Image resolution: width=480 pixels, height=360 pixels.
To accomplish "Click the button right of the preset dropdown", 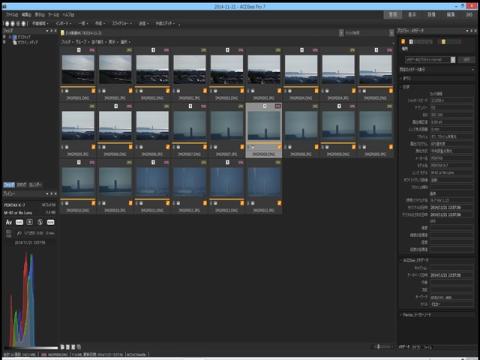I will point(467,60).
